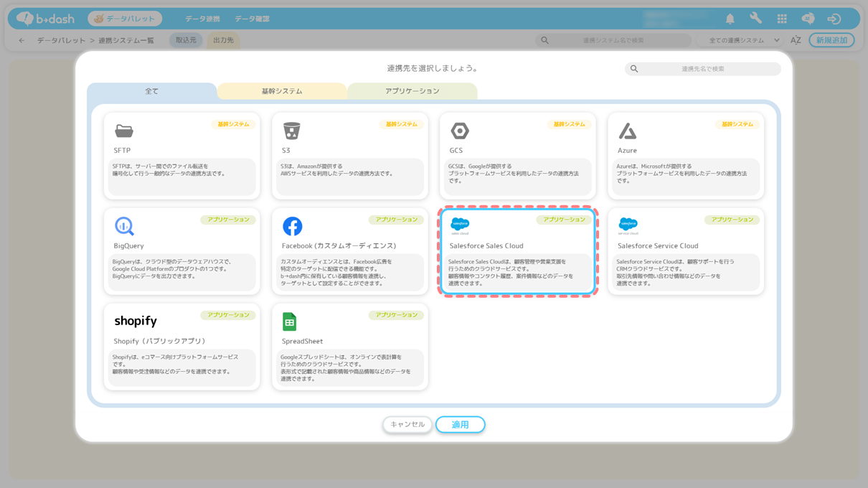Click the 連携システム一覧 breadcrumb
The image size is (868, 488).
click(126, 40)
